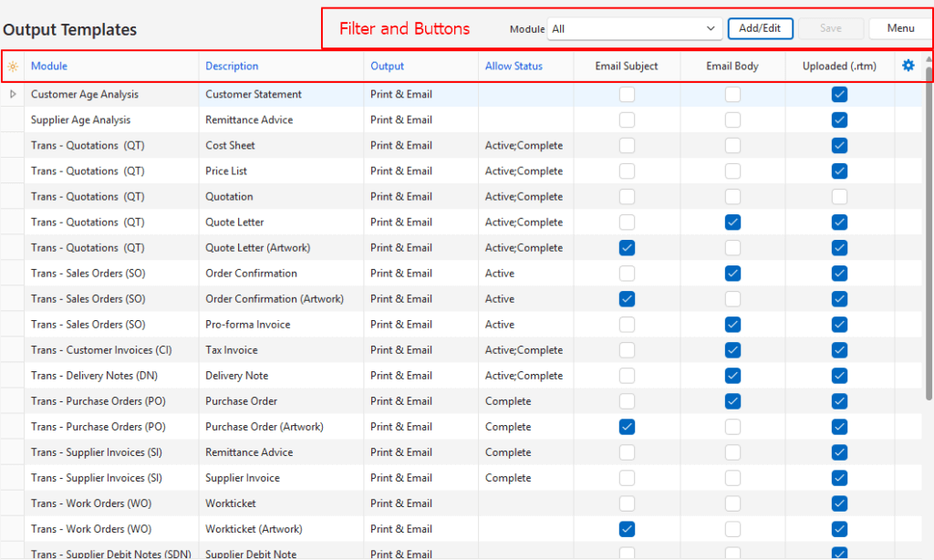Uncheck Email Subject for Order Confirmation (Artwork)
Image resolution: width=934 pixels, height=560 pixels.
[x=627, y=298]
